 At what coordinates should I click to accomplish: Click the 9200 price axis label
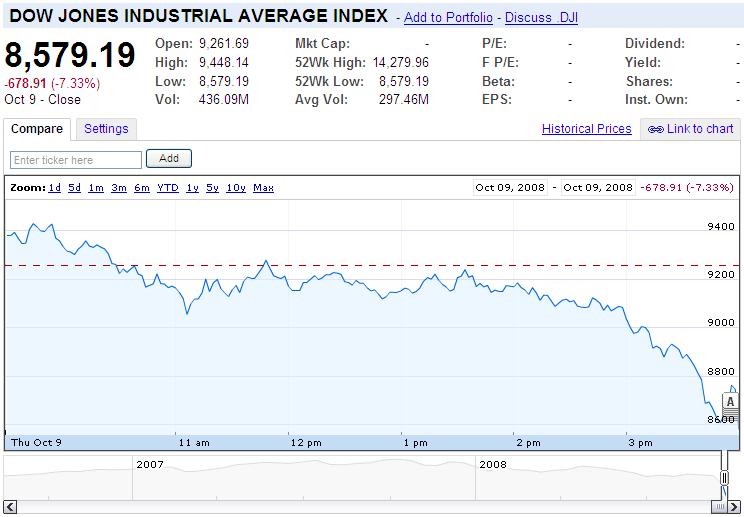coord(721,274)
